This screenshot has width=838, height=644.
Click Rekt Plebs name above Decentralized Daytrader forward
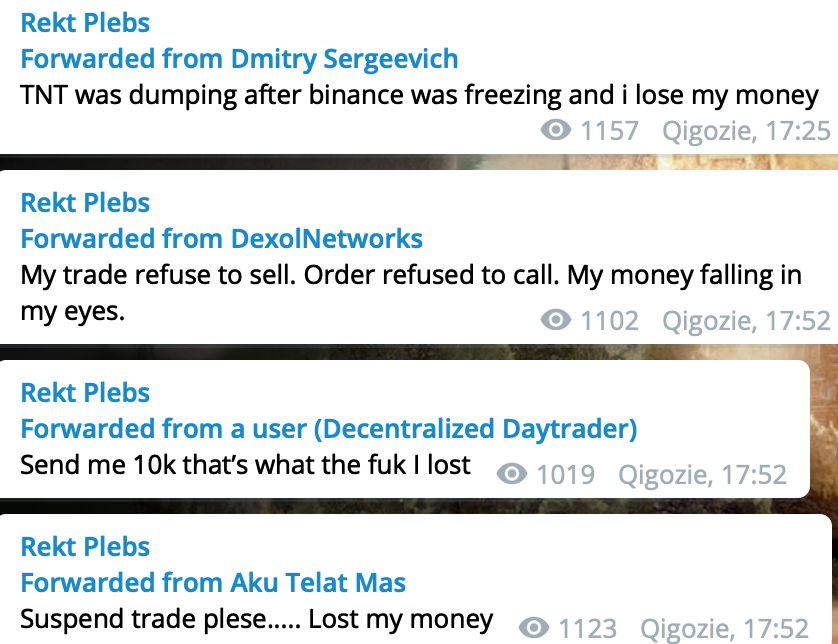coord(85,392)
